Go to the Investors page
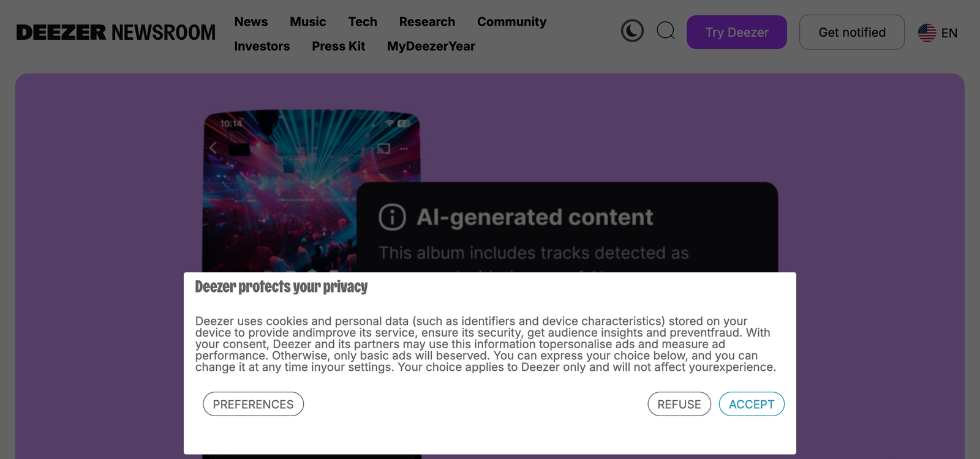This screenshot has height=459, width=980. pyautogui.click(x=262, y=46)
